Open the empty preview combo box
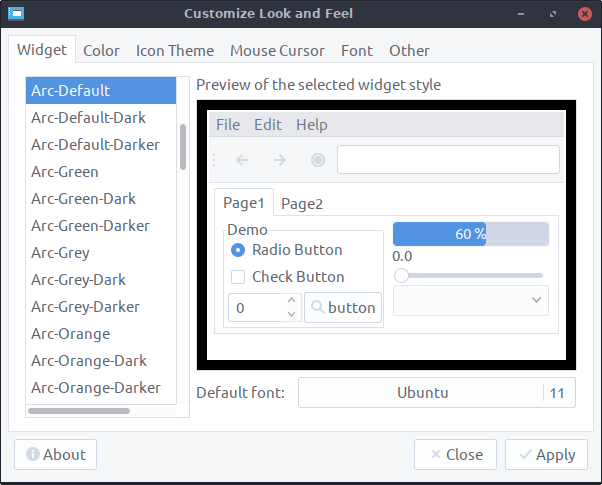This screenshot has width=602, height=485. (x=471, y=300)
